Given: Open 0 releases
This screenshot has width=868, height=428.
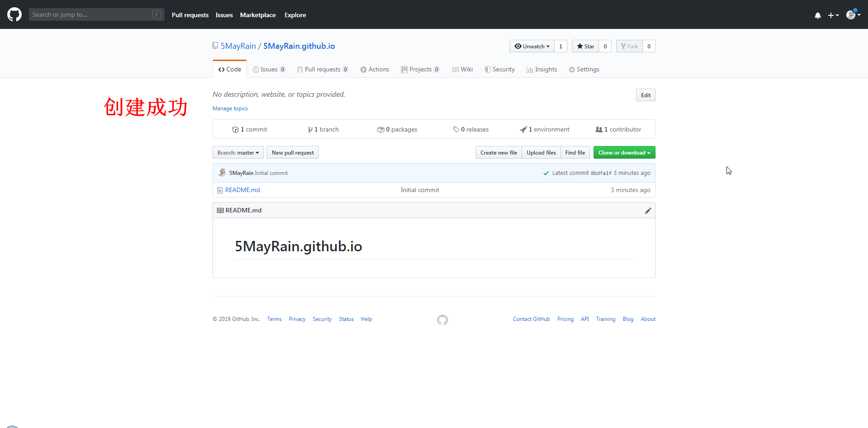Looking at the screenshot, I should pyautogui.click(x=471, y=129).
